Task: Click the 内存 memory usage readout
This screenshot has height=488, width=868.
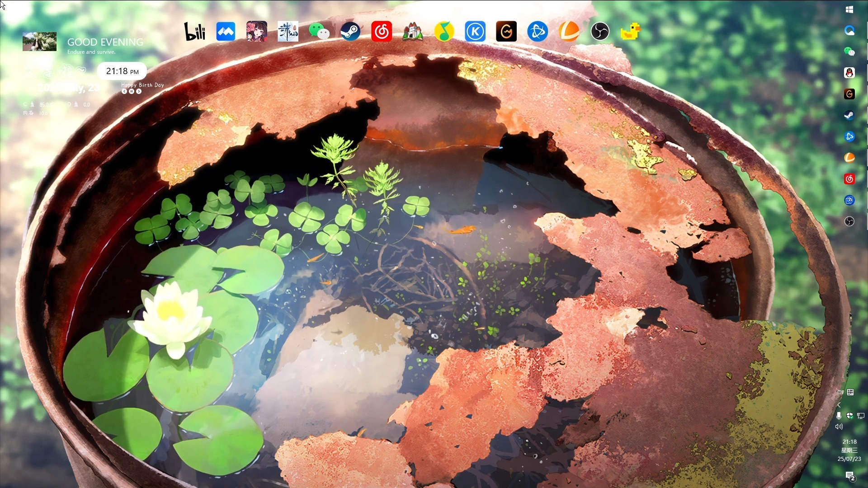Action: coord(35,113)
